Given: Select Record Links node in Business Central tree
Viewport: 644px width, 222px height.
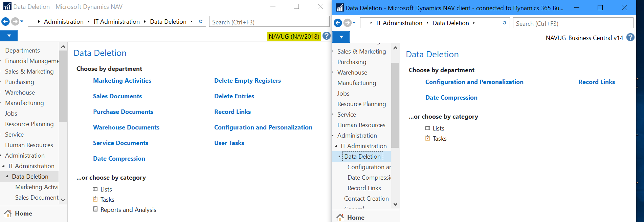Looking at the screenshot, I should click(x=364, y=188).
